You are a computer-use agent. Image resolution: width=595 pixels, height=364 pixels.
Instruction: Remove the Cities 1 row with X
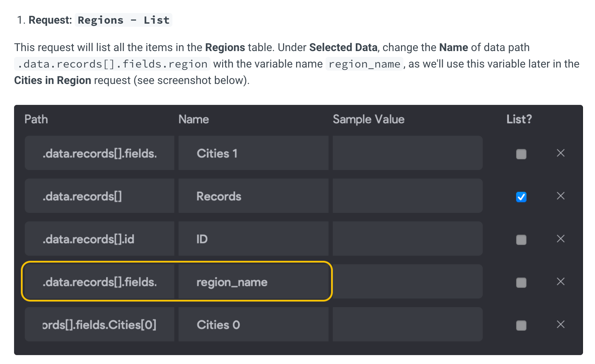click(x=560, y=153)
